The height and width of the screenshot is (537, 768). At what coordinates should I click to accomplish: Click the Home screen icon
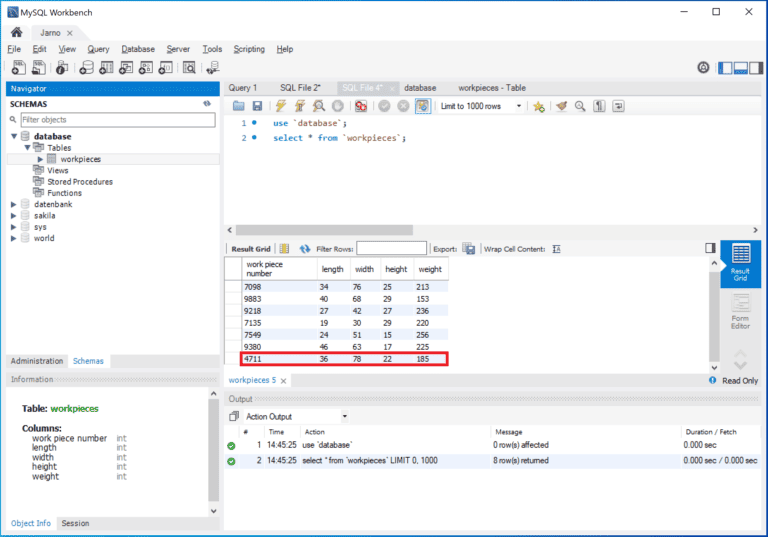coord(17,32)
